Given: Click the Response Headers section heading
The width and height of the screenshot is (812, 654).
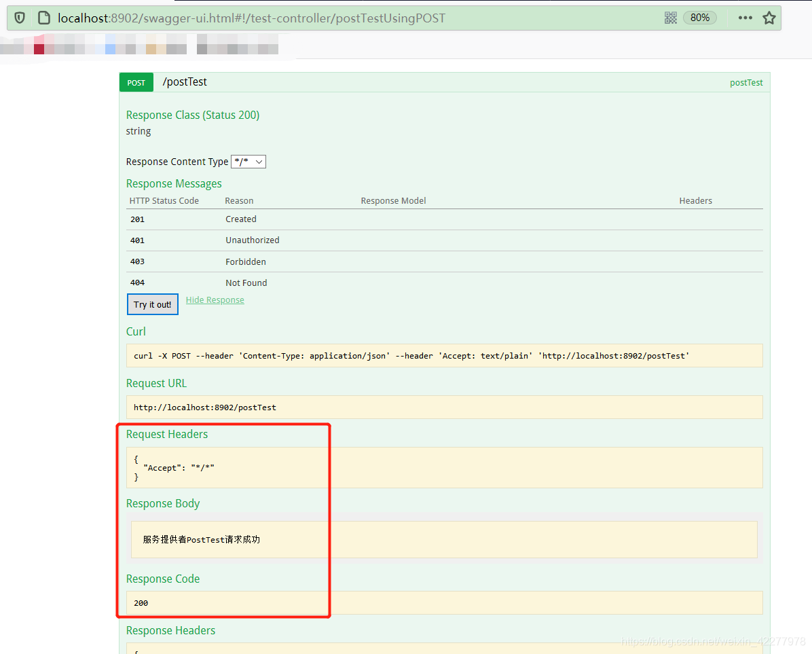Looking at the screenshot, I should pyautogui.click(x=170, y=631).
